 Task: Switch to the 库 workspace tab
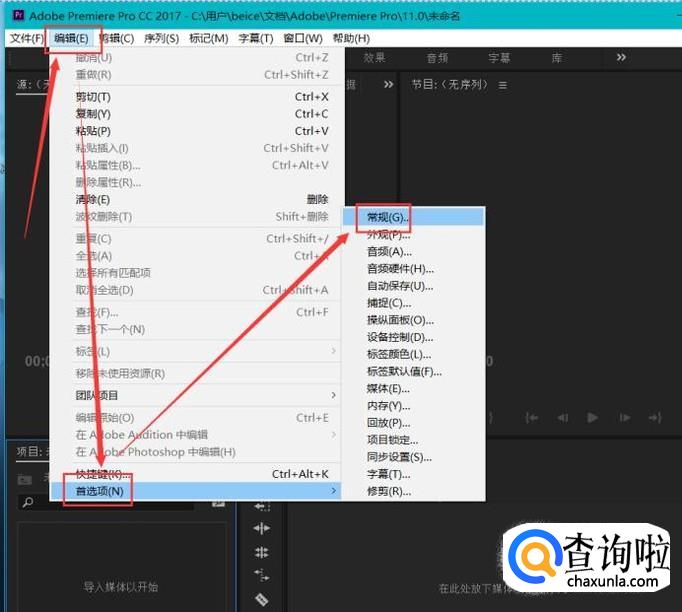[x=557, y=58]
